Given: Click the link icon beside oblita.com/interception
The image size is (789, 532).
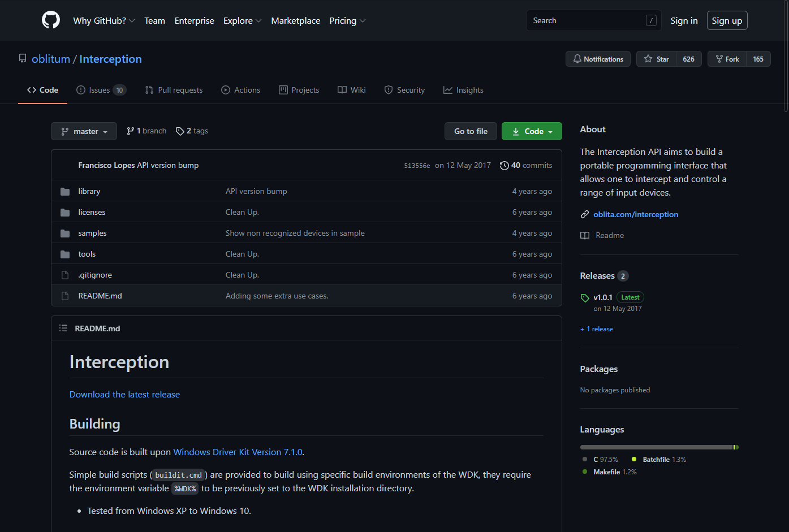Looking at the screenshot, I should [x=585, y=215].
